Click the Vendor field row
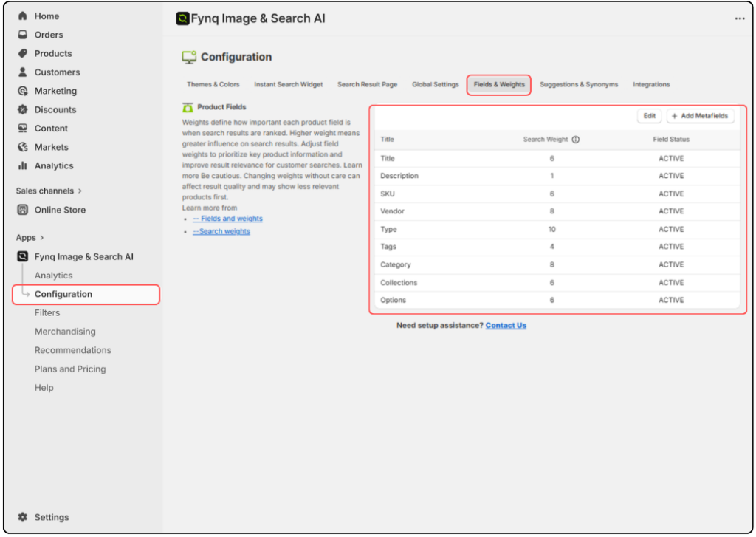 point(557,211)
